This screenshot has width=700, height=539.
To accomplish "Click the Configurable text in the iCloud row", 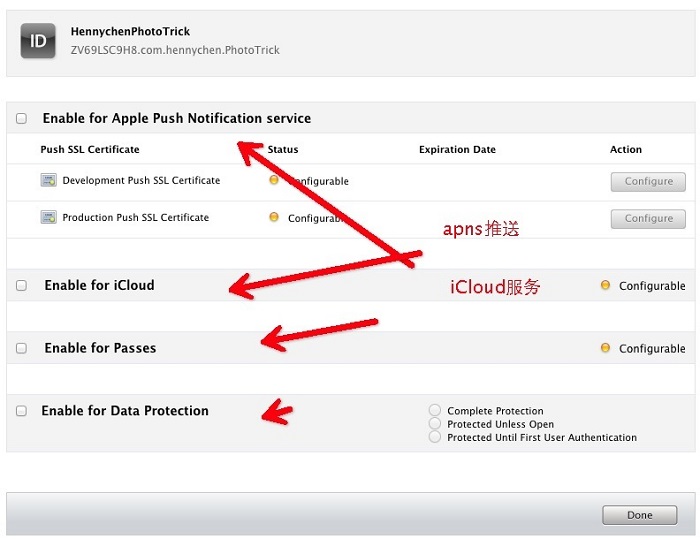I will coord(652,286).
